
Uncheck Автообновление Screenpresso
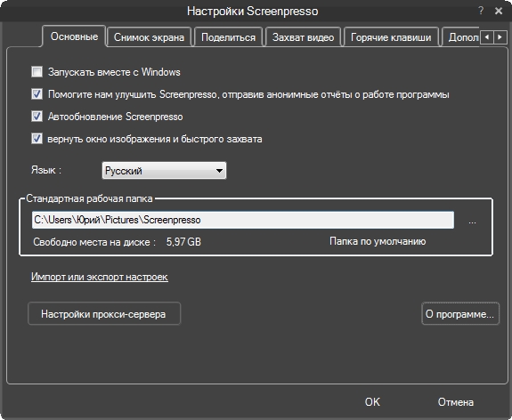tap(37, 117)
